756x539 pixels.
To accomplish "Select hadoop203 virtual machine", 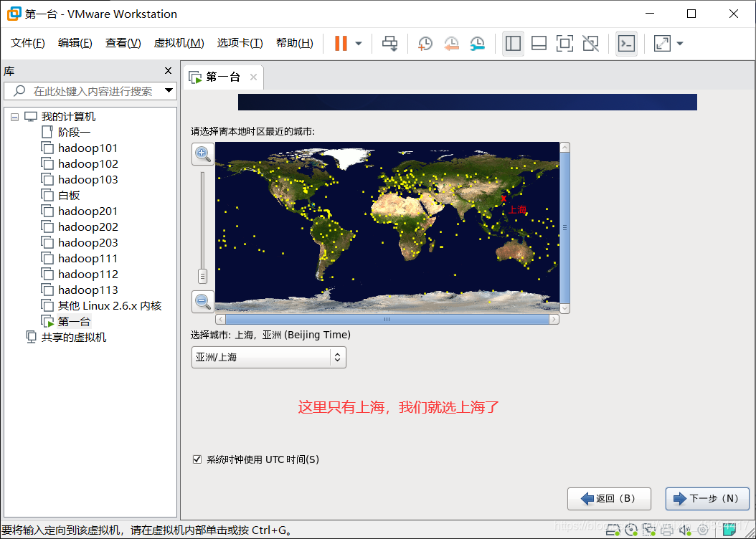I will tap(88, 243).
